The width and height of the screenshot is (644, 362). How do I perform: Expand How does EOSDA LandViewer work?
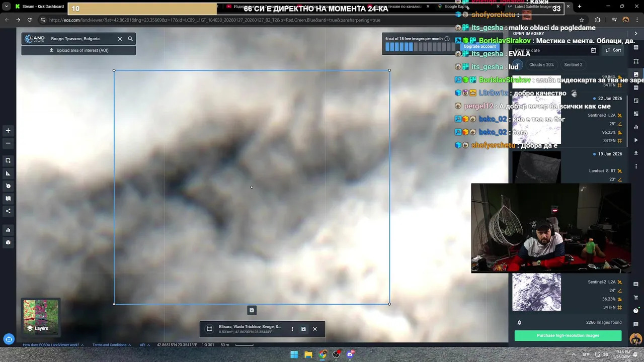pyautogui.click(x=53, y=345)
